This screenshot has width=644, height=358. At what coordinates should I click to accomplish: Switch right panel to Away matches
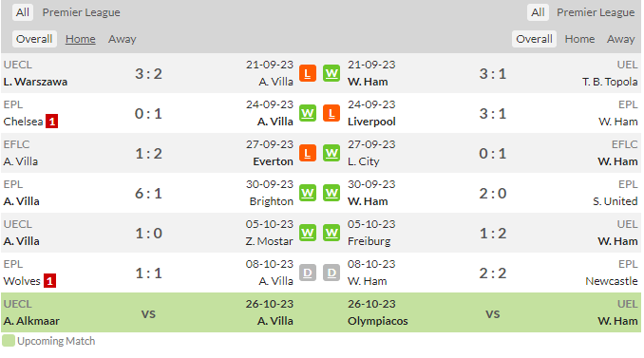click(620, 39)
